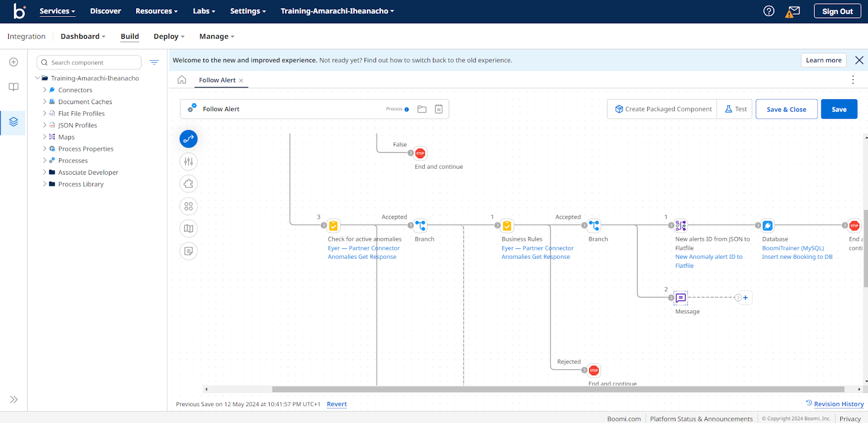
Task: Click the Process info indicator icon
Action: point(406,110)
